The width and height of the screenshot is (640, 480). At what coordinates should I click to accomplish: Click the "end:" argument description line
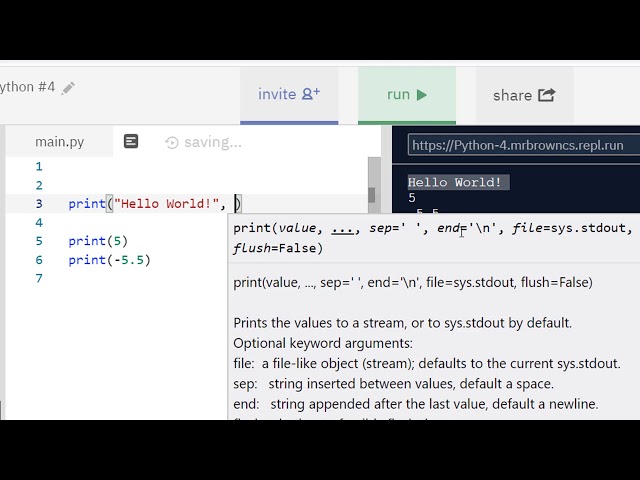[416, 404]
